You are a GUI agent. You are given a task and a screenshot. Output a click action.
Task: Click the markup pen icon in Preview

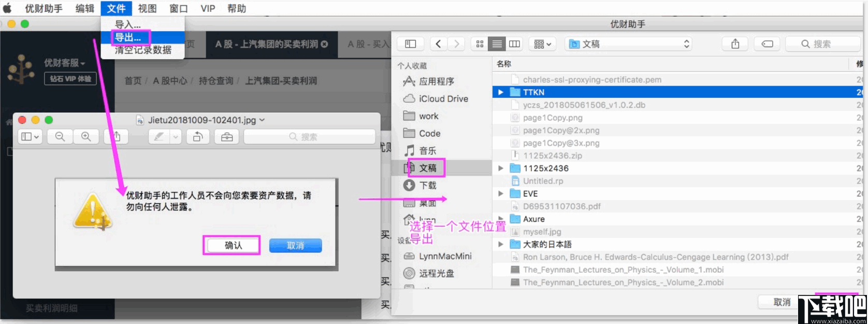159,137
